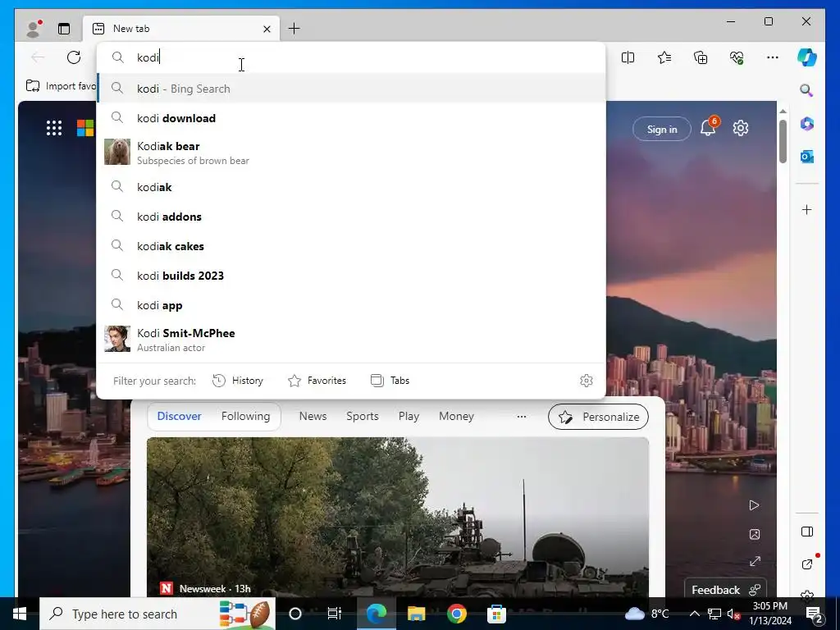840x630 pixels.
Task: Click the sidebar Search icon
Action: [807, 90]
